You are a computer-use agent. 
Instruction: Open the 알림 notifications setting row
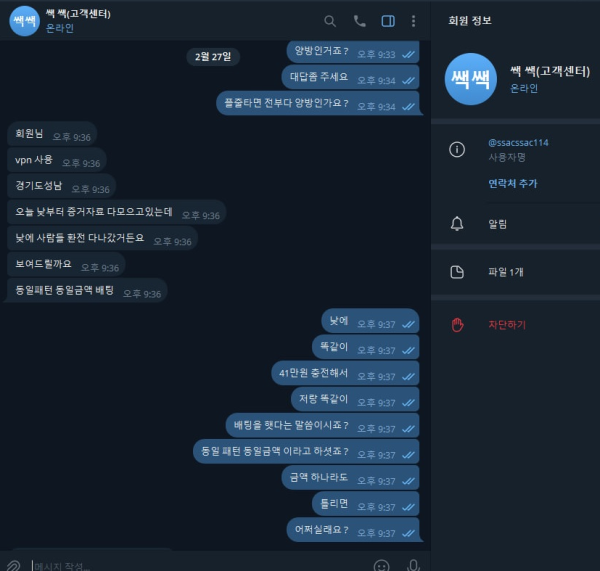[515, 224]
